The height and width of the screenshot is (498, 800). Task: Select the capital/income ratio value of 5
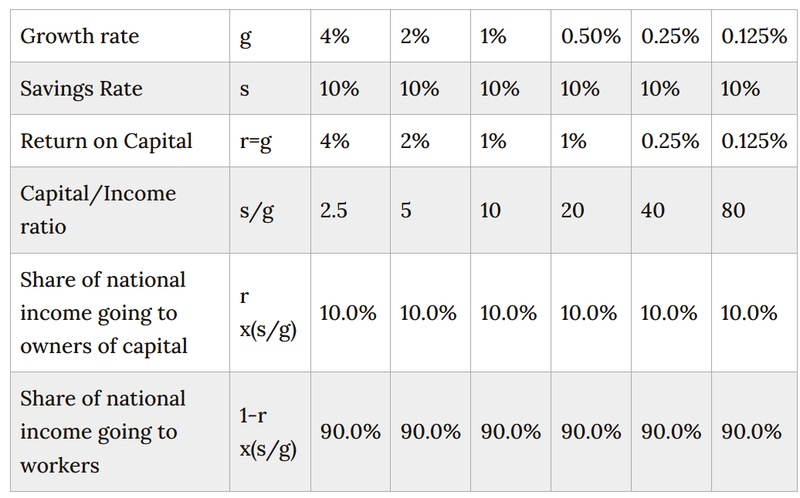pos(406,211)
